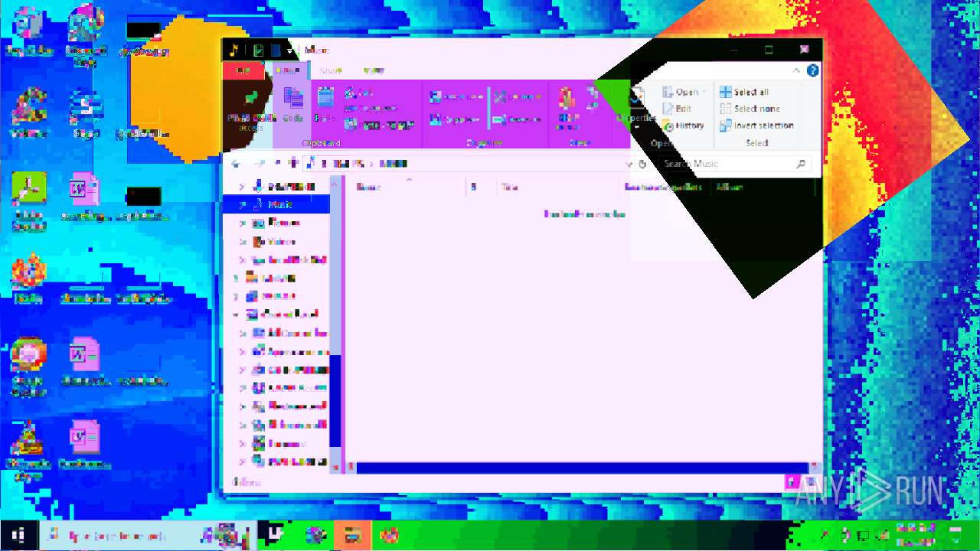Go back using navigation arrow
The width and height of the screenshot is (980, 551).
[236, 164]
